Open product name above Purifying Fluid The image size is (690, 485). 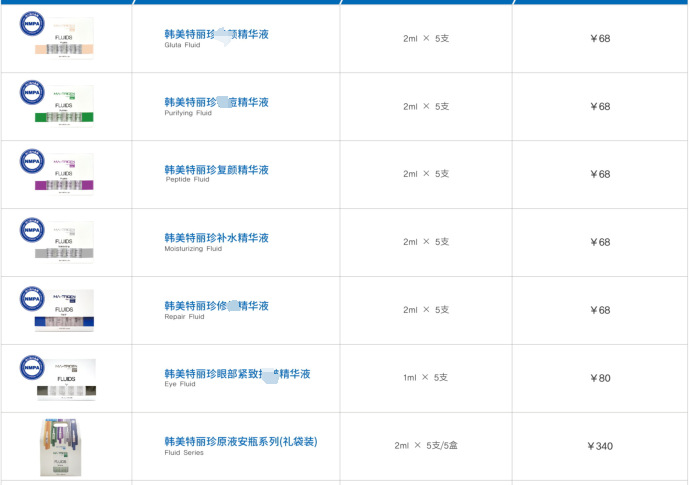point(217,102)
